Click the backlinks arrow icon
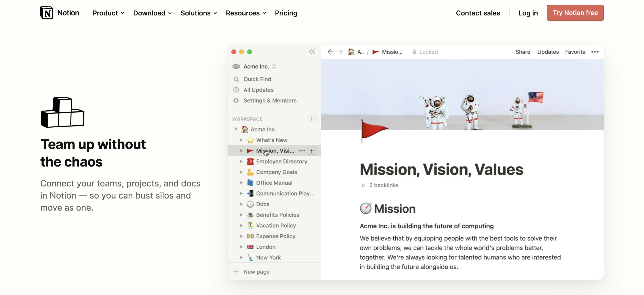 tap(364, 185)
